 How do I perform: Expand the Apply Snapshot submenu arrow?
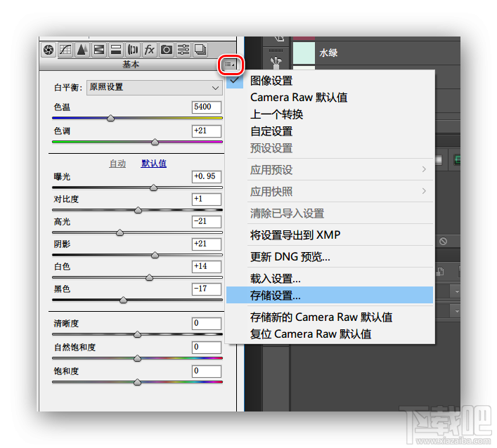tap(424, 191)
